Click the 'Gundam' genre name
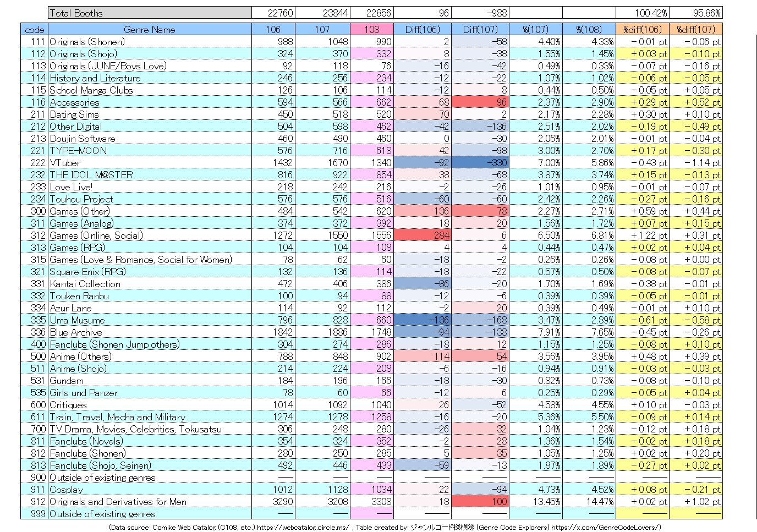This screenshot has height=532, width=757. [x=67, y=381]
